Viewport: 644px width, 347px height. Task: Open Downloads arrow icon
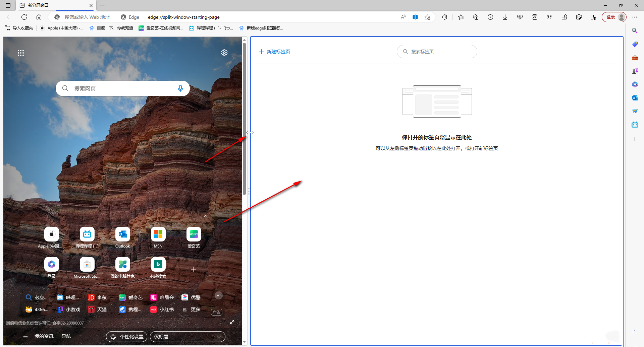(x=505, y=17)
